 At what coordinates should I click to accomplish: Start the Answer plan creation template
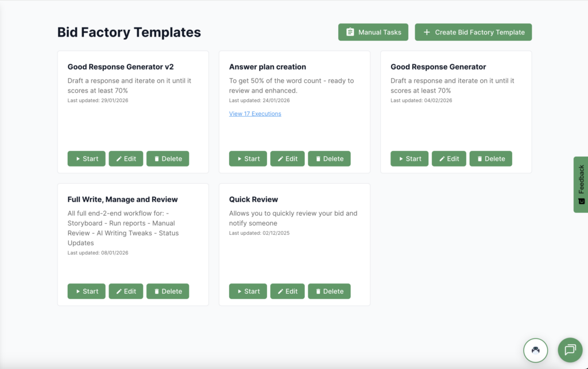click(247, 159)
